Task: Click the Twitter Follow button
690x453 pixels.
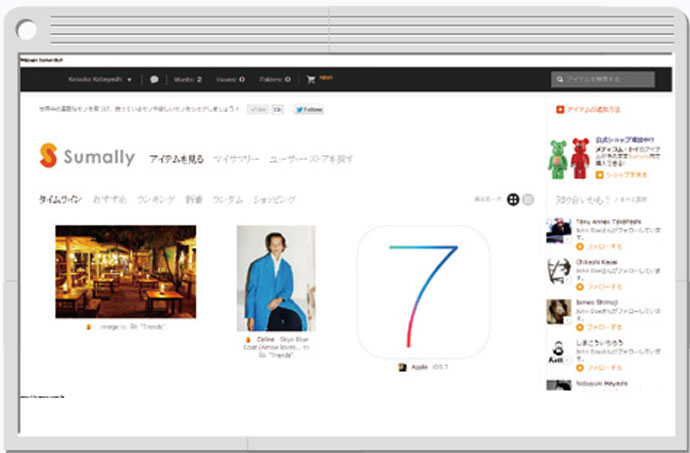Action: [x=309, y=110]
